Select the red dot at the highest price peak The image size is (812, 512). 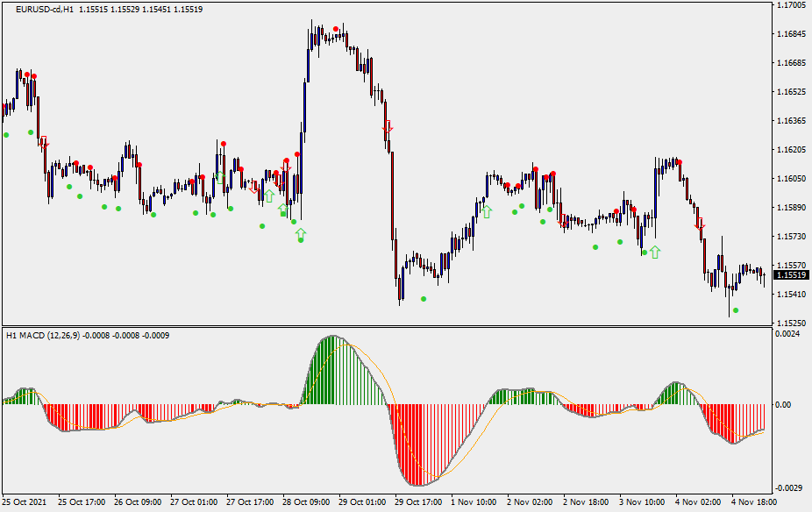coord(336,29)
